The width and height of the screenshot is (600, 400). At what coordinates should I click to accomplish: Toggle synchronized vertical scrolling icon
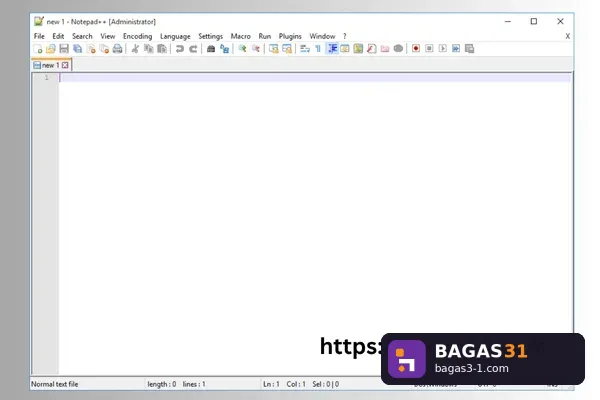(273, 49)
